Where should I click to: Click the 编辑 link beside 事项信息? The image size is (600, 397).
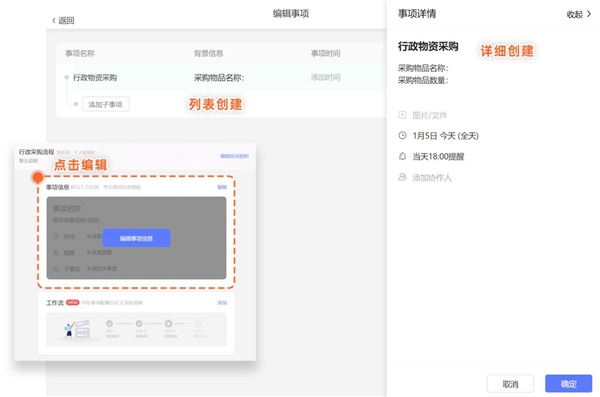tap(222, 187)
